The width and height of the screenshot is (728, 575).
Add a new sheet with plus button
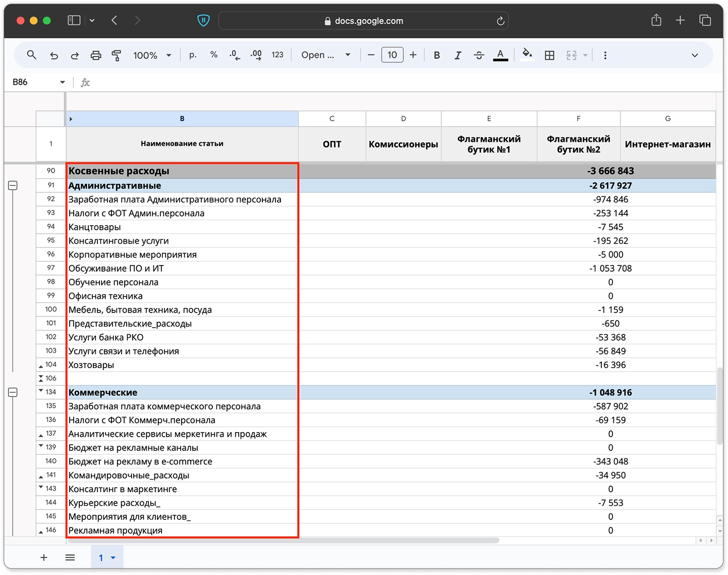[44, 558]
